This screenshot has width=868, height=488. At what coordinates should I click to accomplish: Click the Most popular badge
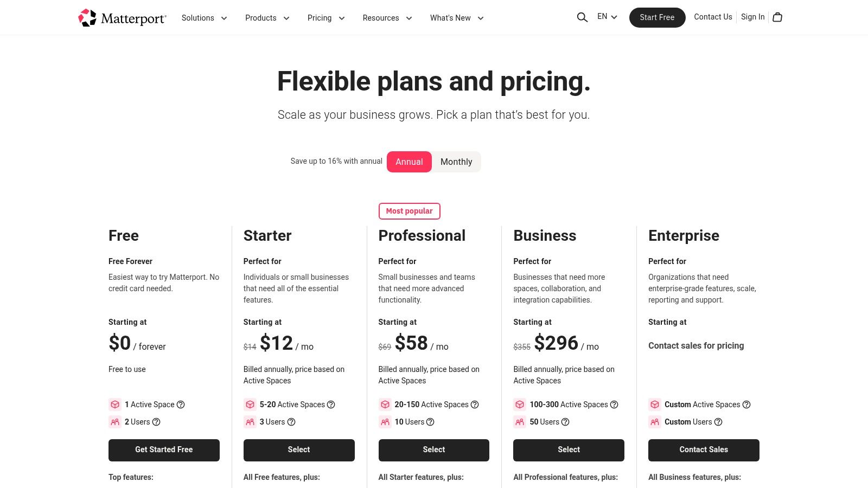click(410, 211)
